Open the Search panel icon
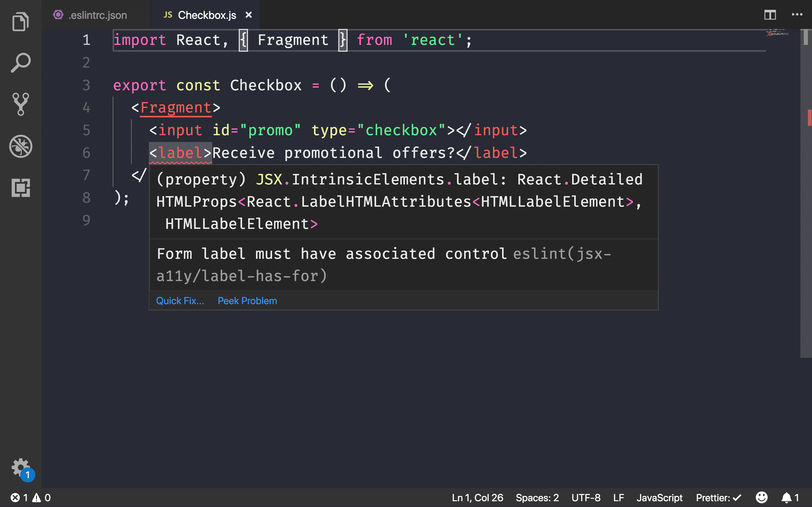Viewport: 812px width, 507px height. [21, 63]
